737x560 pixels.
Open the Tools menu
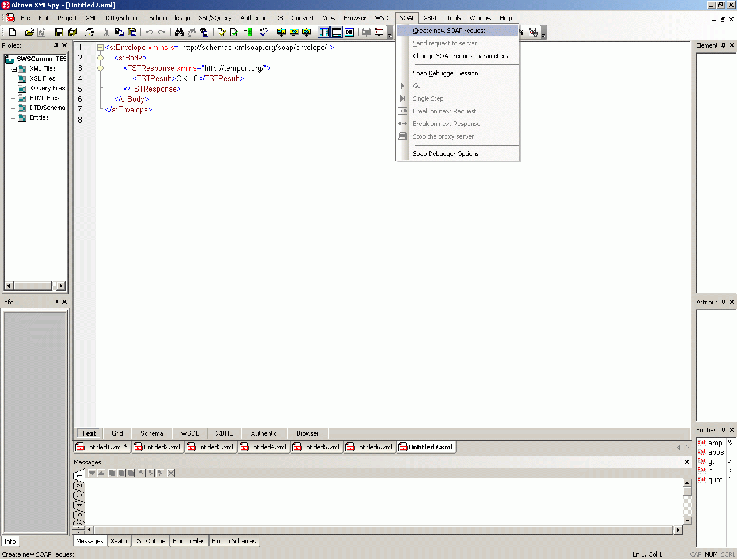[x=454, y=18]
